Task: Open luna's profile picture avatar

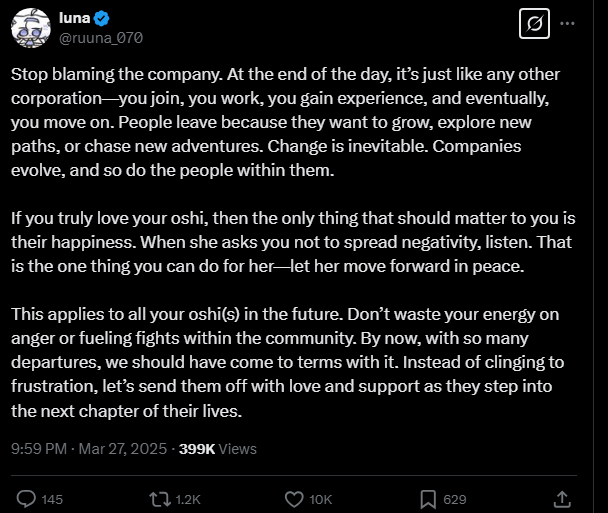Action: (x=31, y=28)
